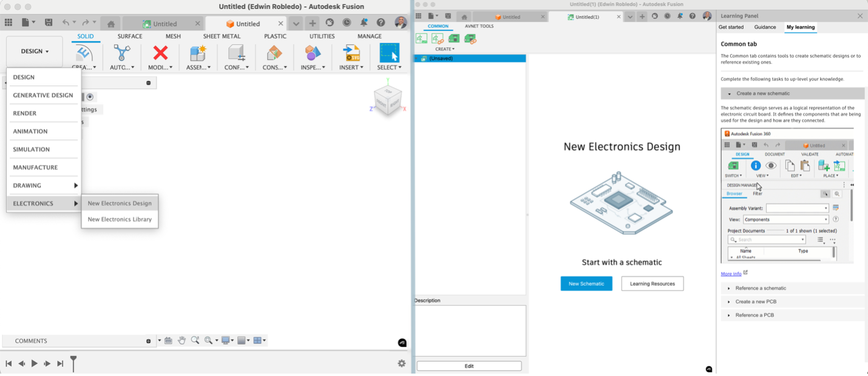Open the More Info link in Learning Panel

(730, 274)
